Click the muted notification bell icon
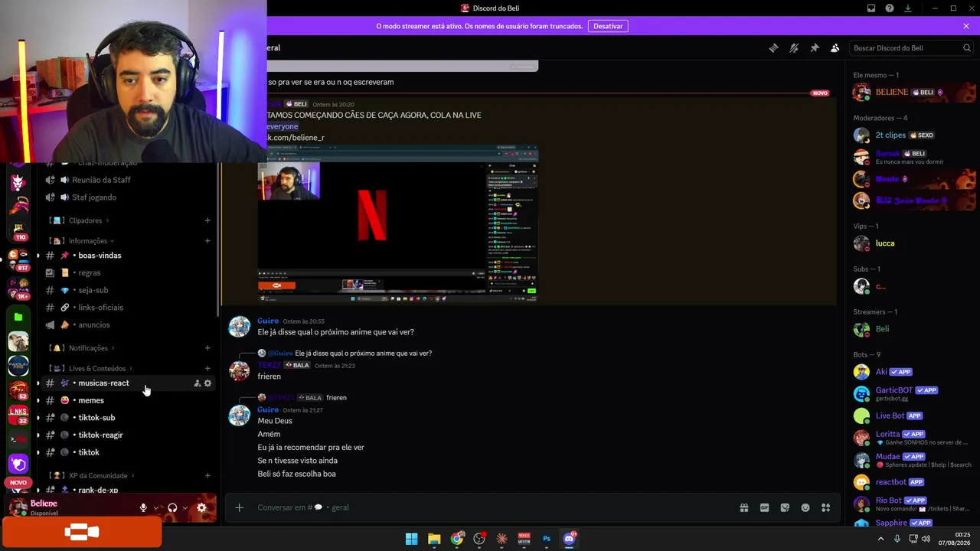The height and width of the screenshot is (551, 980). 794,47
